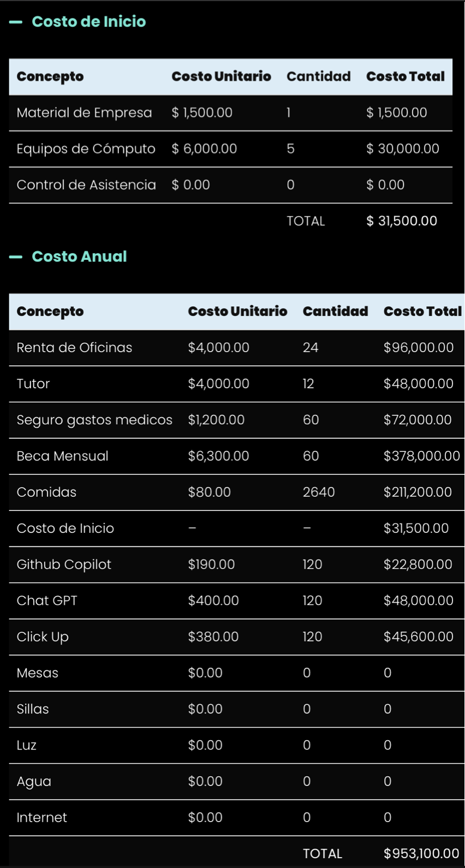465x868 pixels.
Task: Click the Tutor quantity value 12
Action: click(308, 383)
